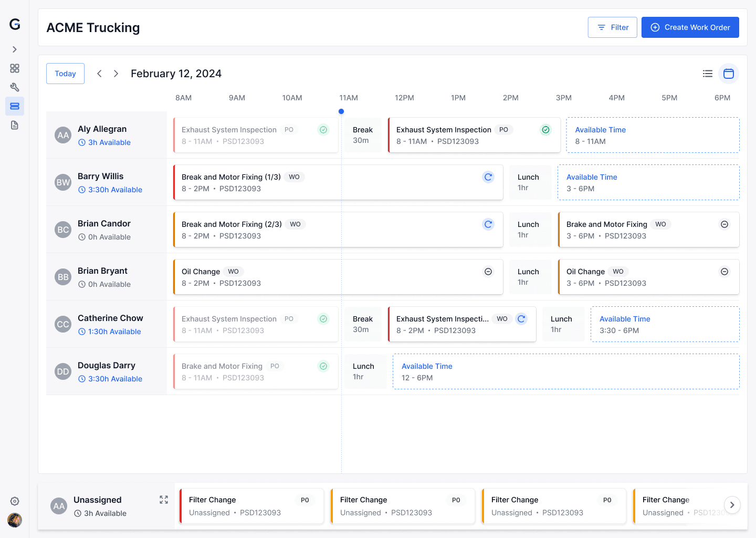This screenshot has height=538, width=756.
Task: Click green check icon on Aly Allegran's second inspection
Action: 546,130
